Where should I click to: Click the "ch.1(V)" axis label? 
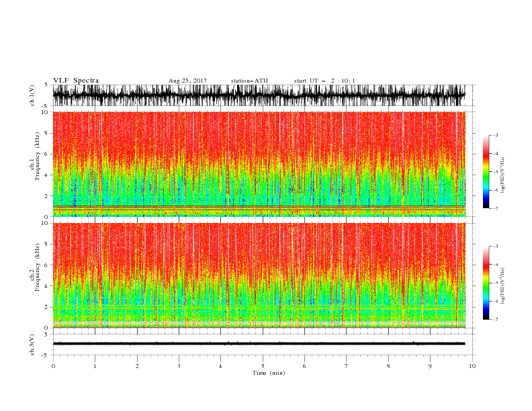pyautogui.click(x=32, y=95)
